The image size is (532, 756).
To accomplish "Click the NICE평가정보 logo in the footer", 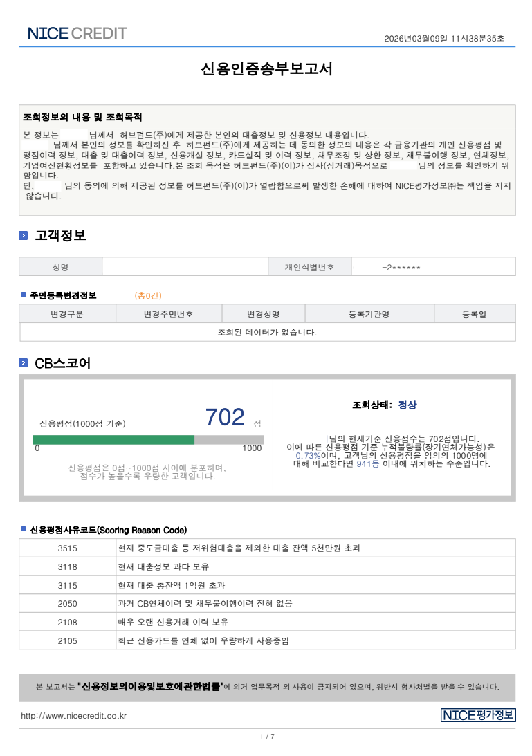I will pos(477,715).
